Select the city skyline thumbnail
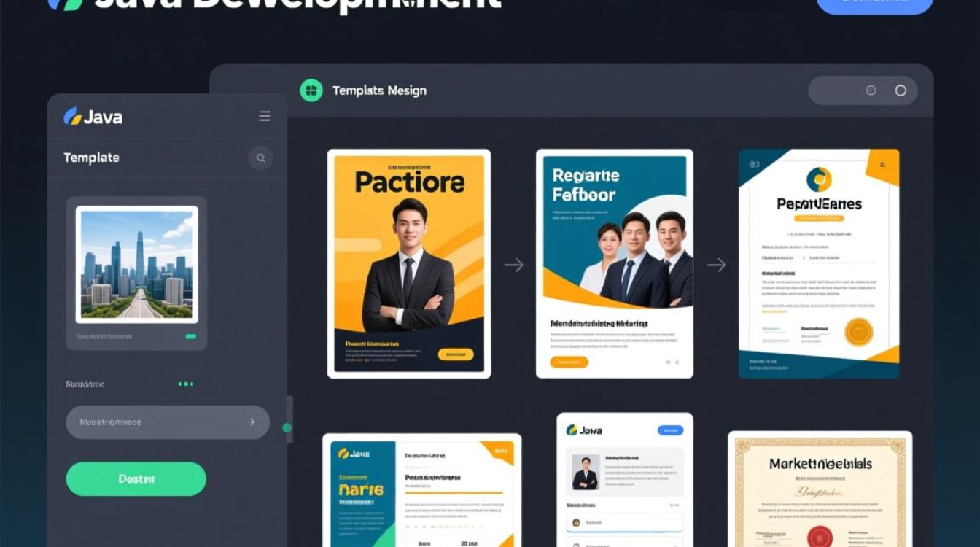 pyautogui.click(x=137, y=264)
